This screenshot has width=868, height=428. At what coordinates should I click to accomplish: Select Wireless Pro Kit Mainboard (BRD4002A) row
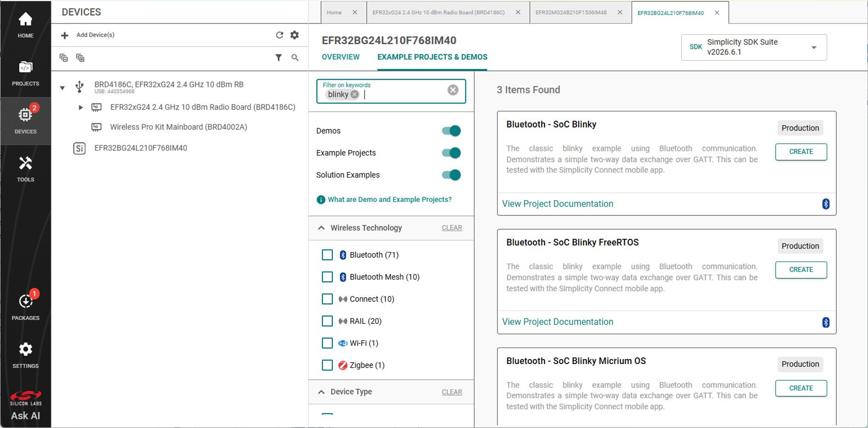point(178,127)
